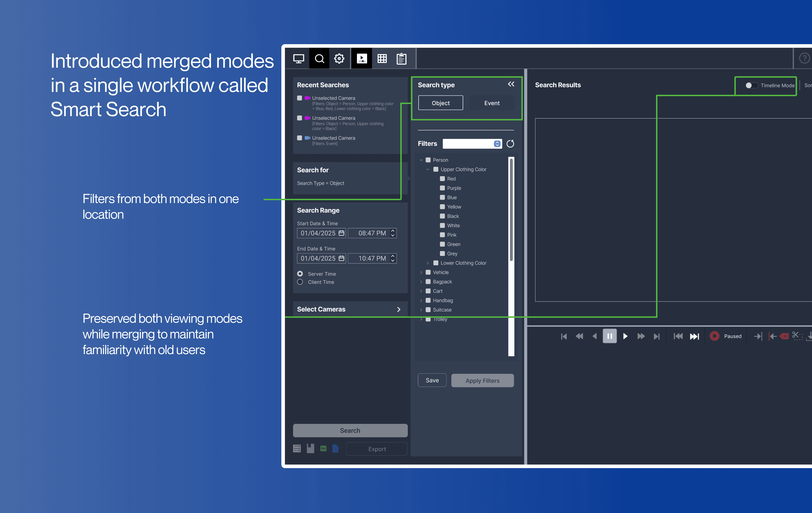Expand the Lower Clothing Color tree node
Viewport: 812px width, 513px height.
pyautogui.click(x=428, y=263)
